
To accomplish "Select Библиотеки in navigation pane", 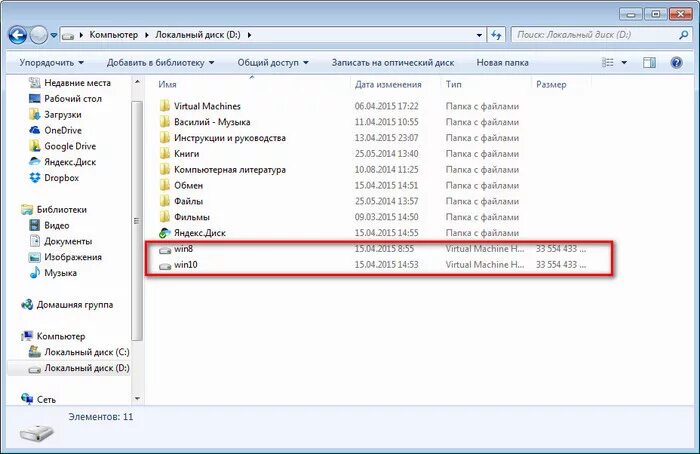I will (x=61, y=209).
